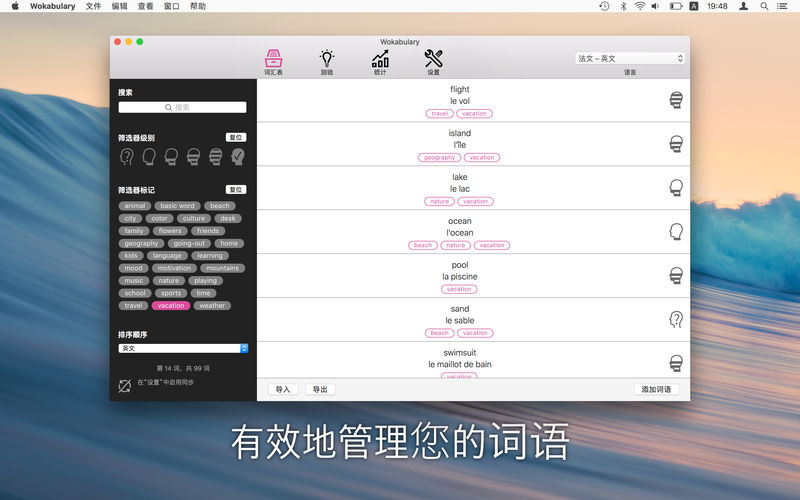Toggle the flowers tag filter

click(x=170, y=231)
